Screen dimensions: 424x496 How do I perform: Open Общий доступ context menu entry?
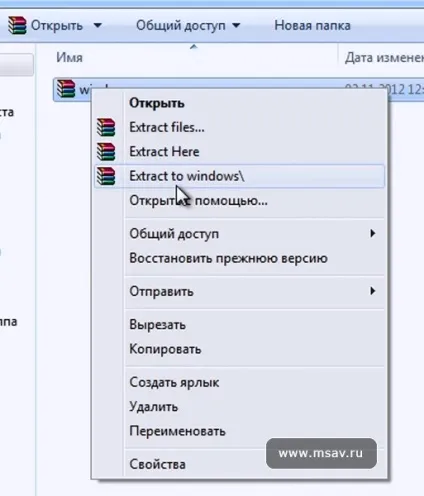click(239, 234)
